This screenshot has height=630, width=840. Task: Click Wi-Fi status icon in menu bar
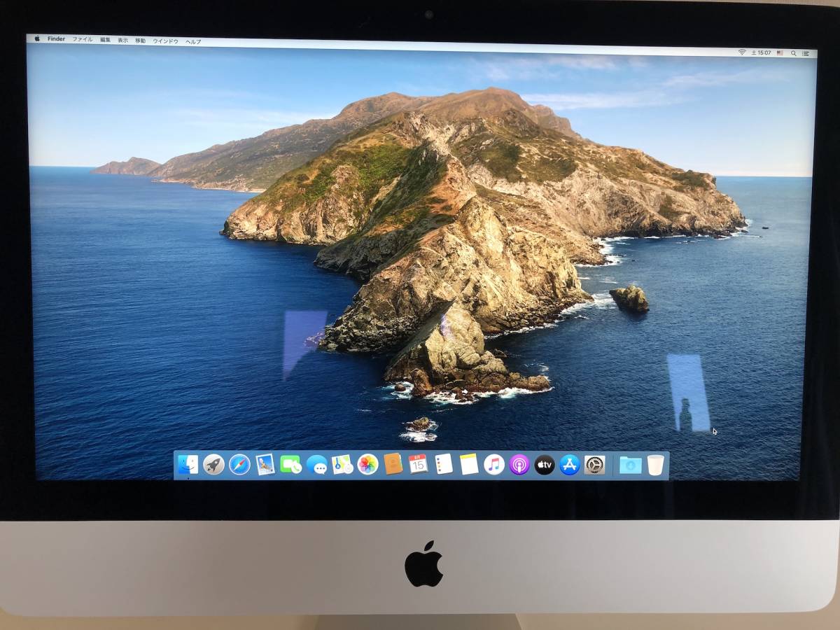pyautogui.click(x=742, y=52)
